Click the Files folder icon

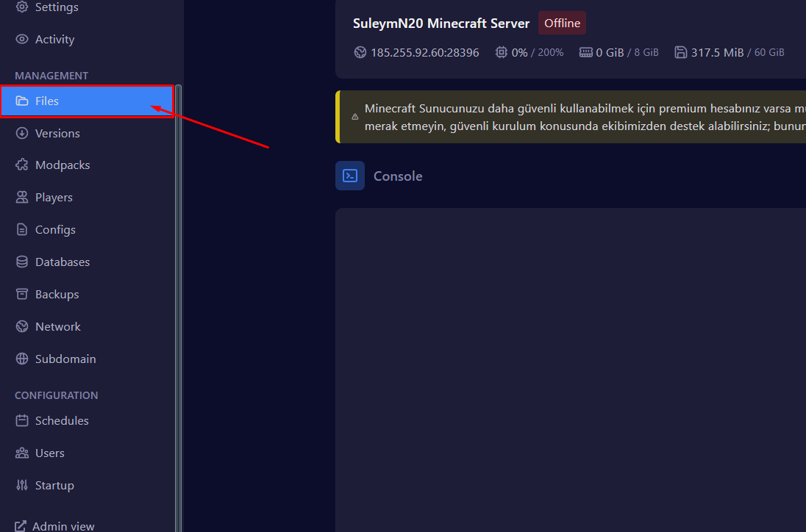coord(21,101)
